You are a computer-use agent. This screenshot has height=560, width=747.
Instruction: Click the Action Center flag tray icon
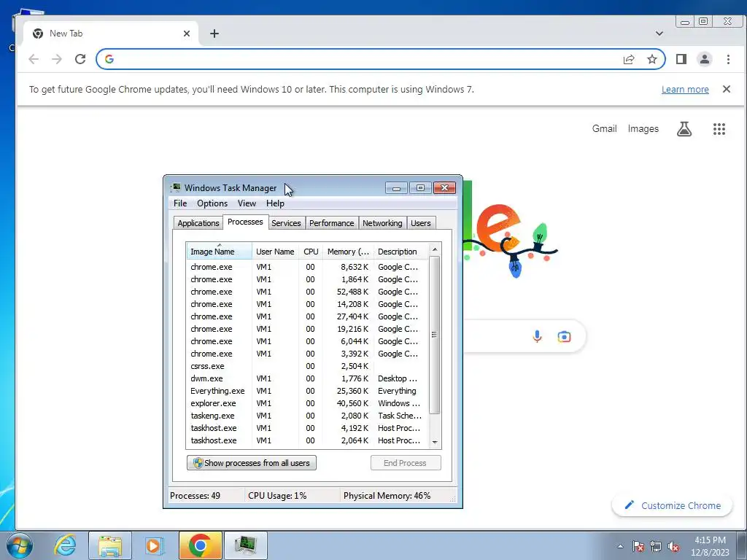(638, 546)
